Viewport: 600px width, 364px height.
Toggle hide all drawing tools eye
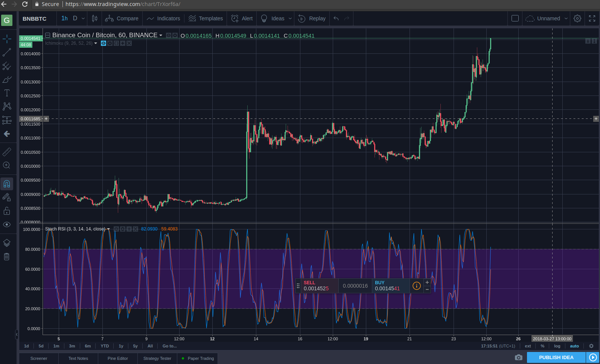tap(7, 224)
